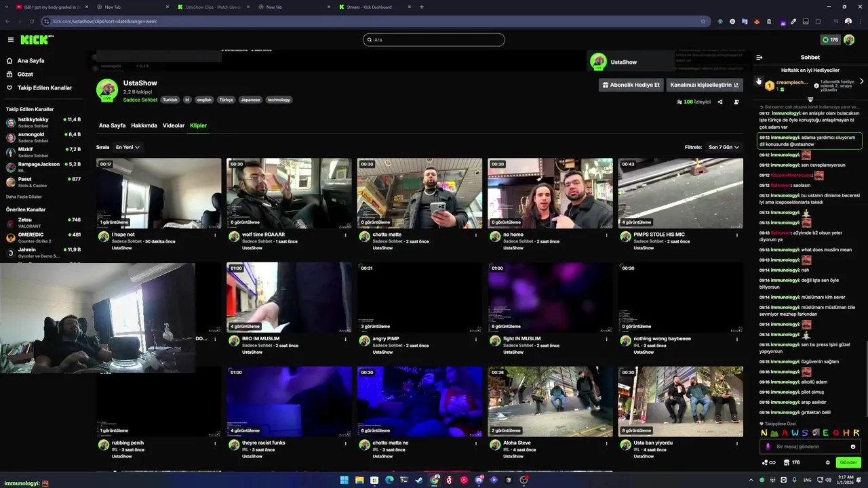This screenshot has width=868, height=488.
Task: Switch to the Videolar tab
Action: point(174,125)
